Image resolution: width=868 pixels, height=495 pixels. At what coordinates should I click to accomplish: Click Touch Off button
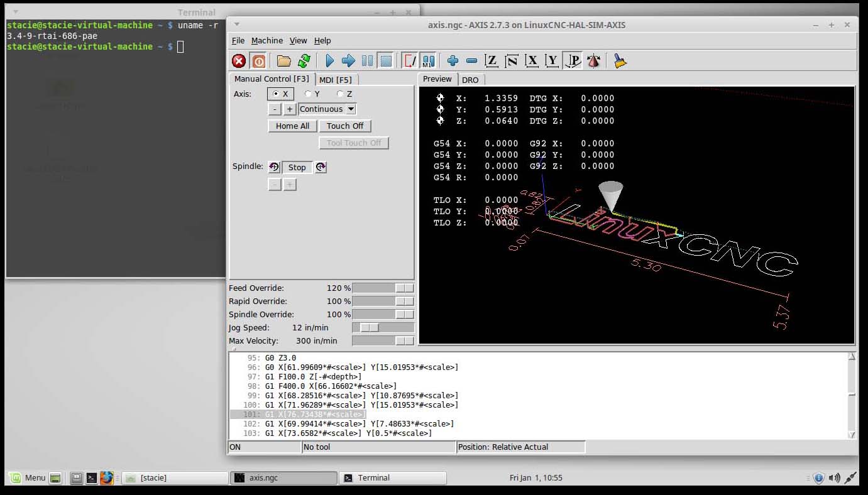tap(345, 126)
